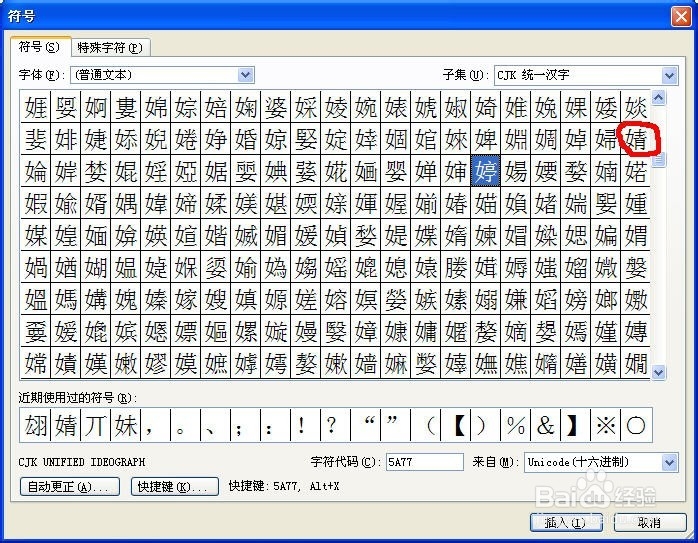Select the circled character 婧 in the grid
698x543 pixels.
[636, 139]
